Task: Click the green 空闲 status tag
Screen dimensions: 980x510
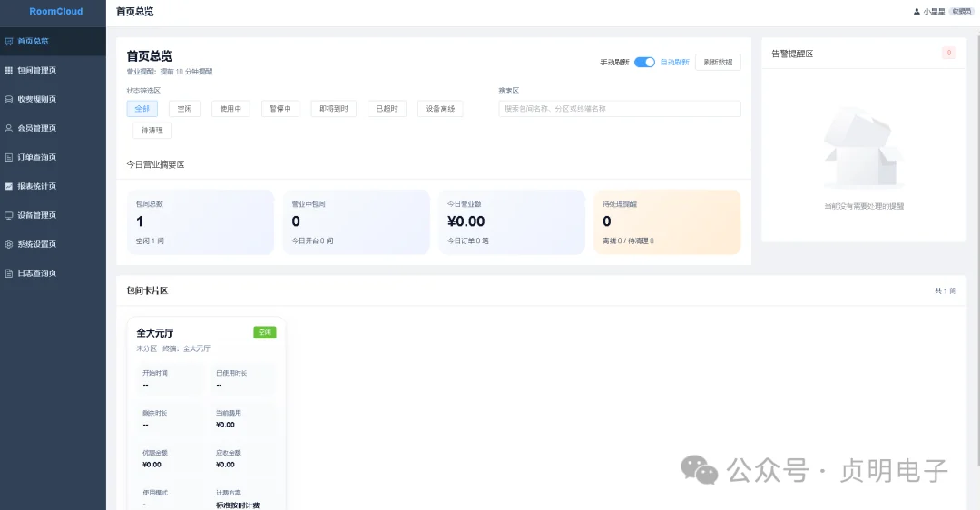Action: [265, 332]
